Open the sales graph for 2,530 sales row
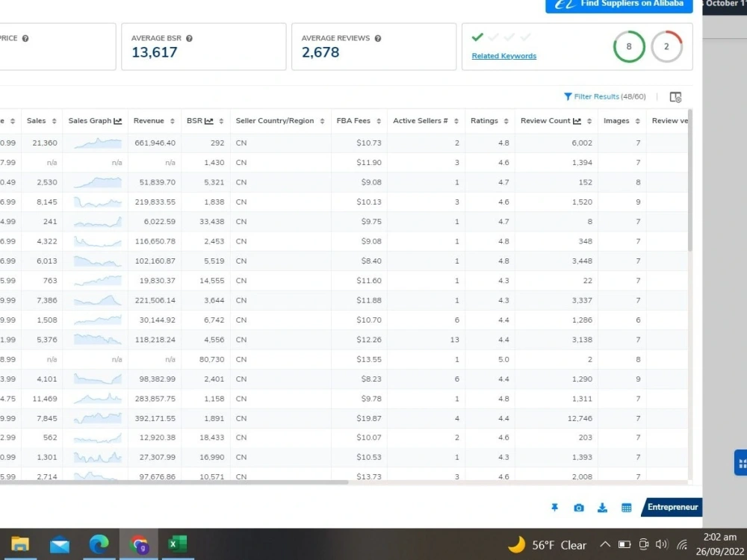Screen dimensions: 747x560 98,182
